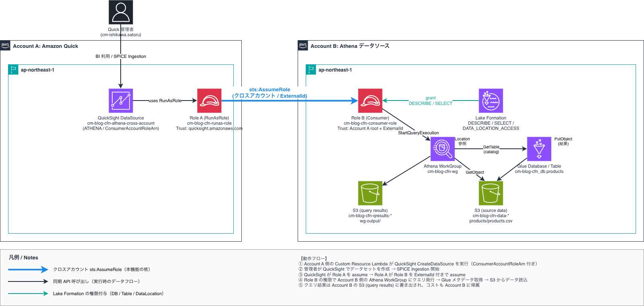Select the Role A (RunAsRole) icon
The width and height of the screenshot is (644, 306).
coord(209,101)
